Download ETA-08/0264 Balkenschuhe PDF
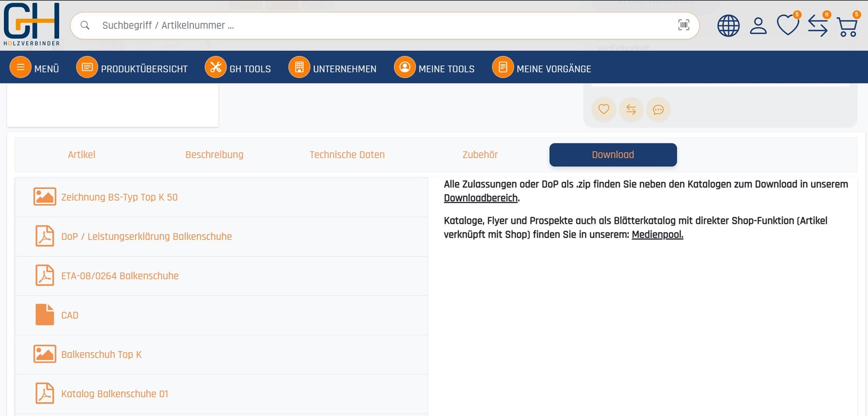This screenshot has height=416, width=868. click(x=120, y=276)
